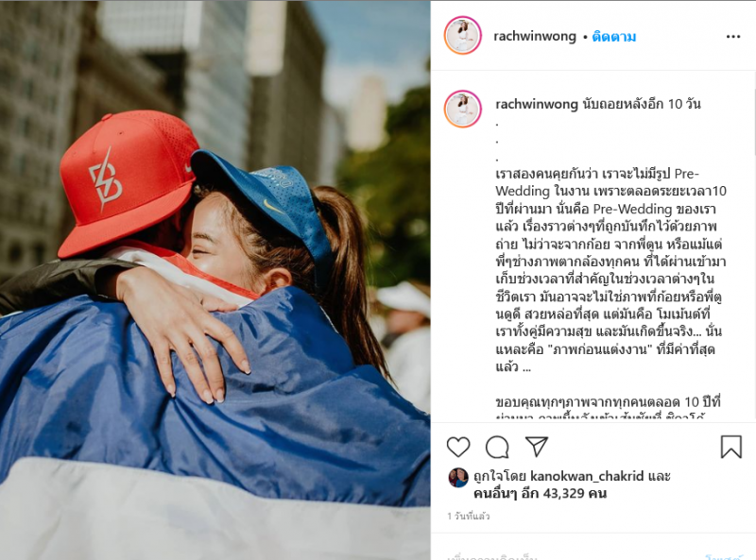This screenshot has height=560, width=756.
Task: Click the main hugging couple photo
Action: pyautogui.click(x=215, y=280)
